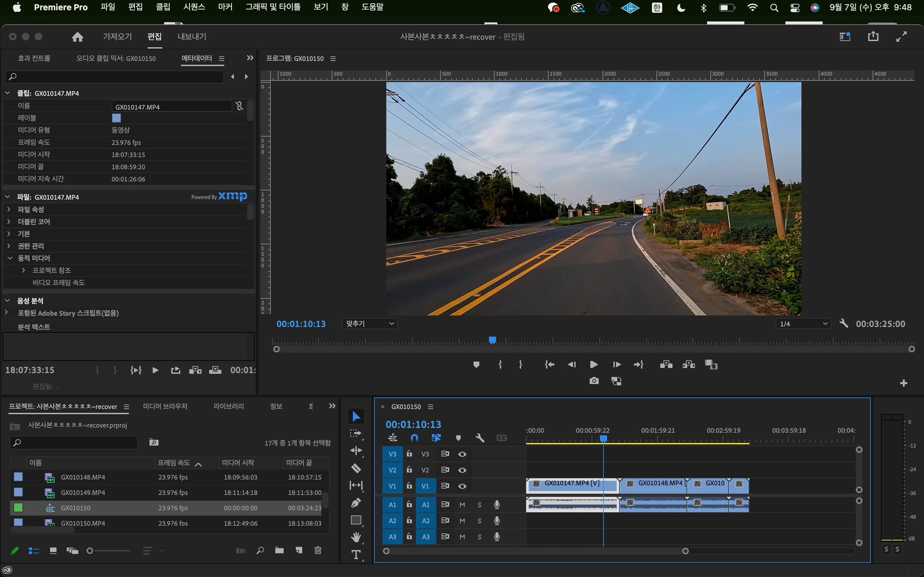Click Export Frame camera icon

pos(594,381)
